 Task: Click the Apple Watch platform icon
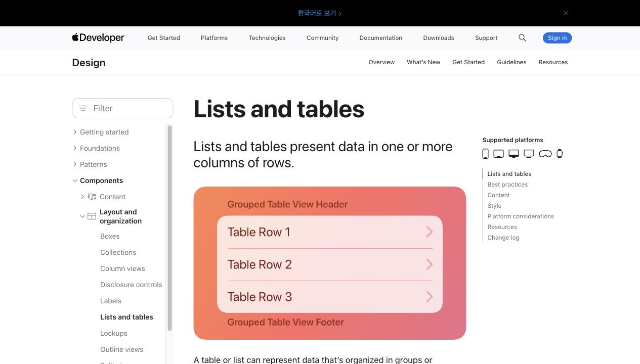pos(560,154)
